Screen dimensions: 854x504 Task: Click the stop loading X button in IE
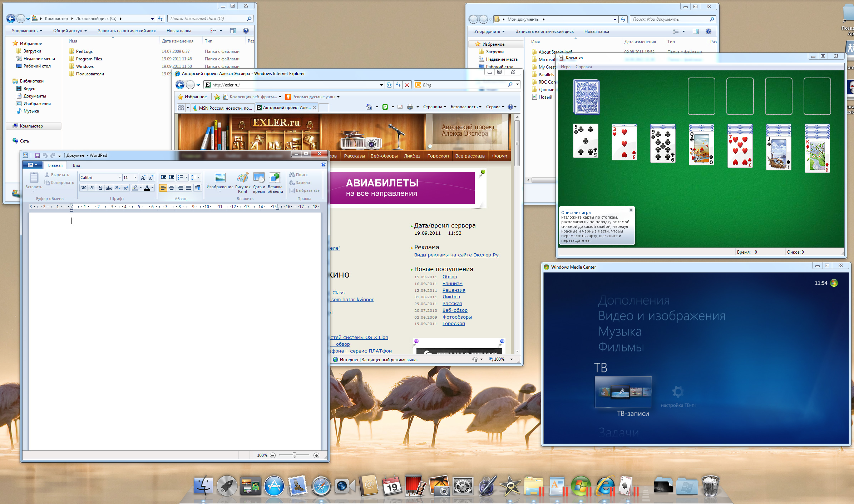407,85
